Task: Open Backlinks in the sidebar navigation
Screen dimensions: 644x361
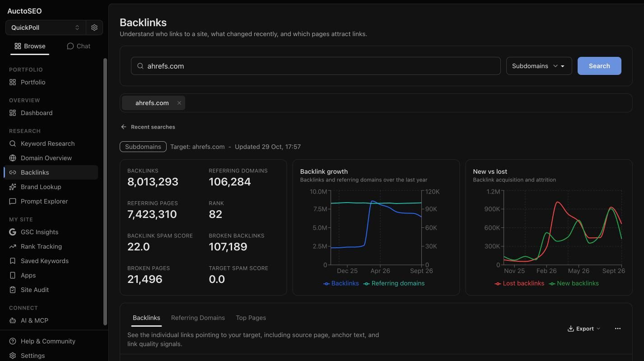Action: 51,172
